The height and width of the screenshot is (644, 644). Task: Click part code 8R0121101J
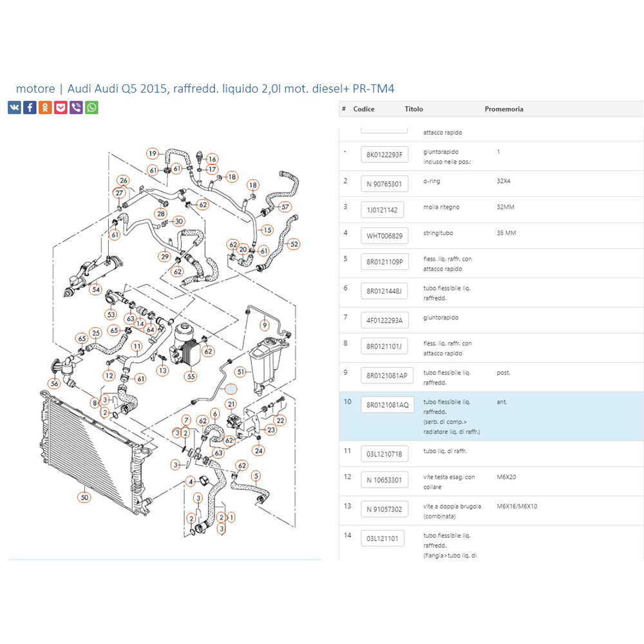[x=384, y=346]
